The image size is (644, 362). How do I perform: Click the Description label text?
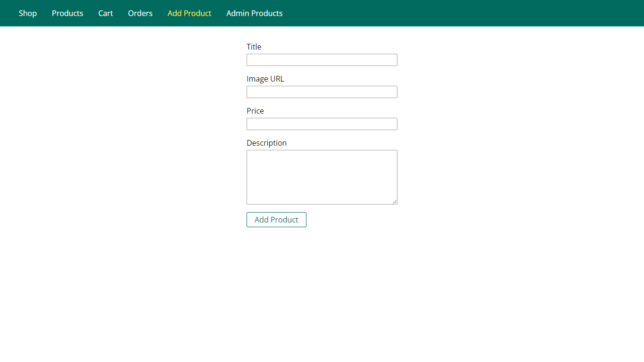[x=266, y=143]
